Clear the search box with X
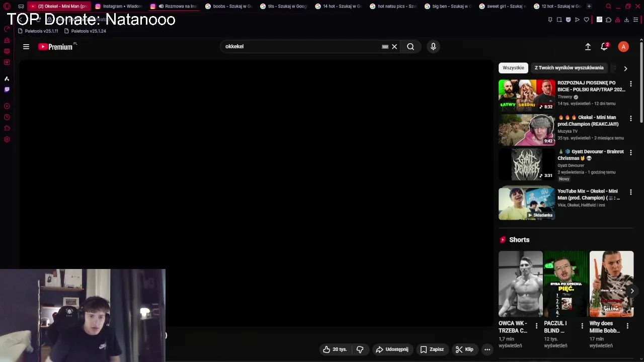644x362 pixels. coord(394,47)
